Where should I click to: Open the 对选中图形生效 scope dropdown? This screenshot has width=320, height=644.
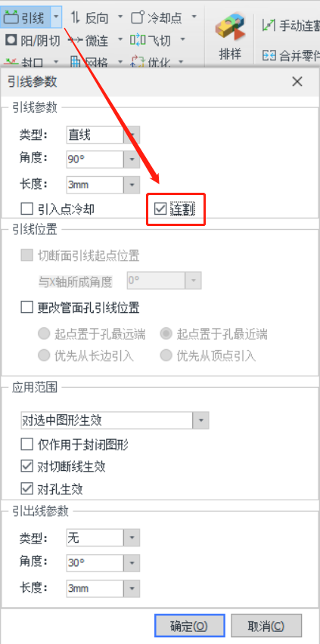point(115,420)
